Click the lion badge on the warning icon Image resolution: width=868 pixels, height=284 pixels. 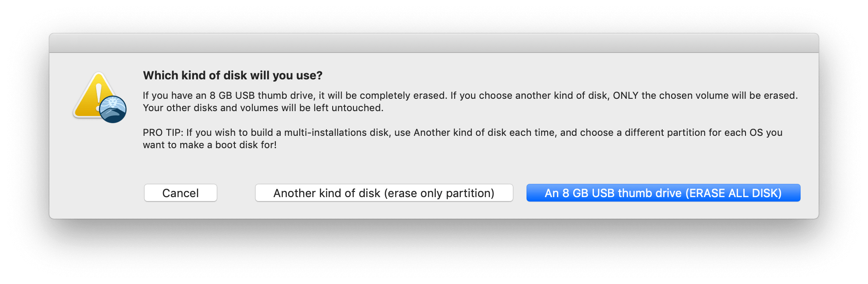pos(113,109)
